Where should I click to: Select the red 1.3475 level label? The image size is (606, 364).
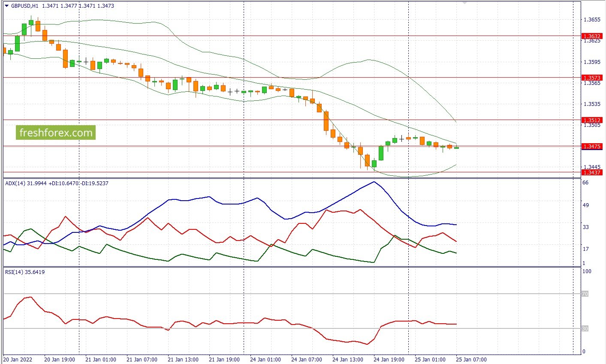(591, 147)
